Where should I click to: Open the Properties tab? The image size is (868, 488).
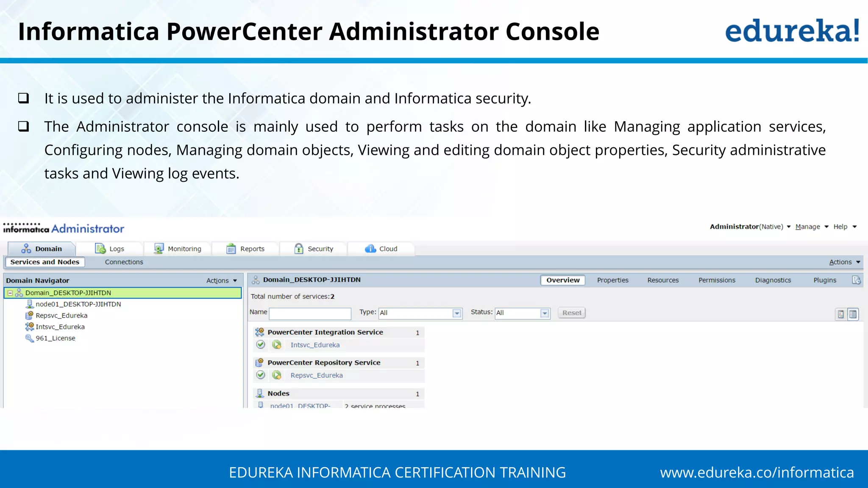point(613,280)
